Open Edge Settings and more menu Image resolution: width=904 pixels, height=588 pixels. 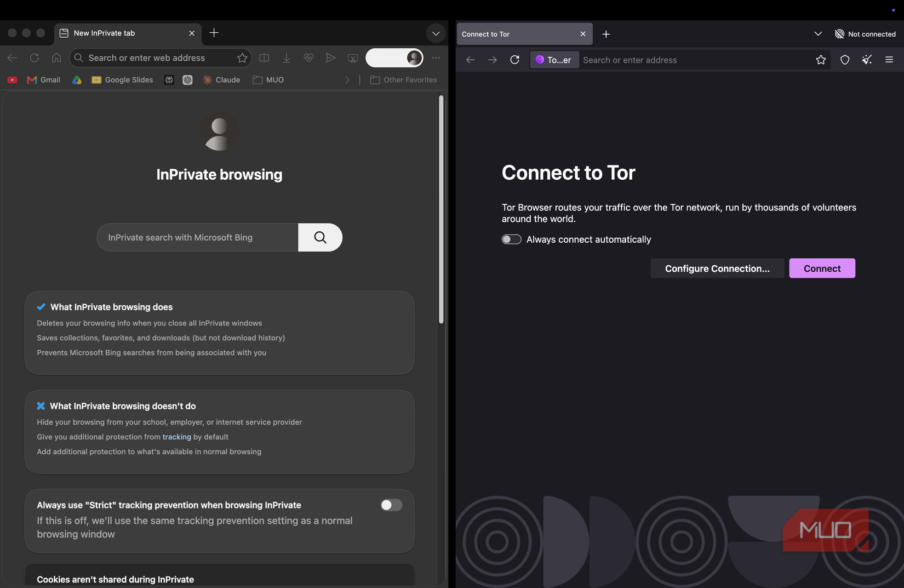(x=436, y=58)
